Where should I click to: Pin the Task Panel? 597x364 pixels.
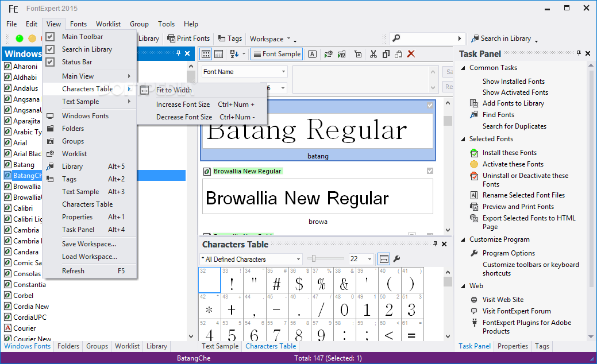tap(579, 53)
